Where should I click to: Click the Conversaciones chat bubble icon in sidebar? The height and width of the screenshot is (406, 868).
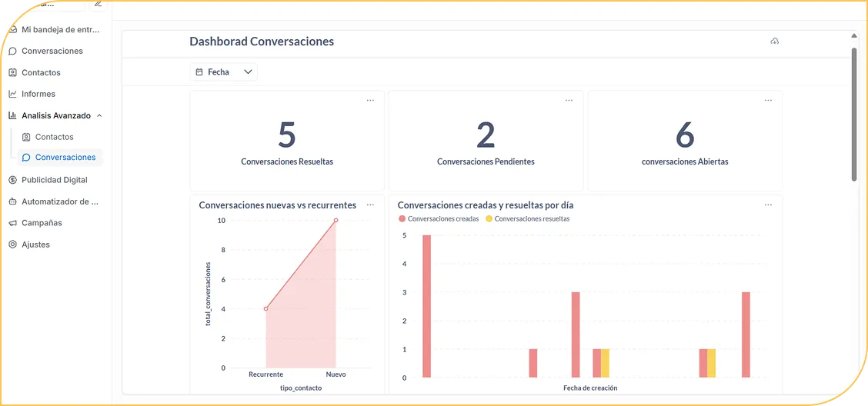[x=12, y=52]
